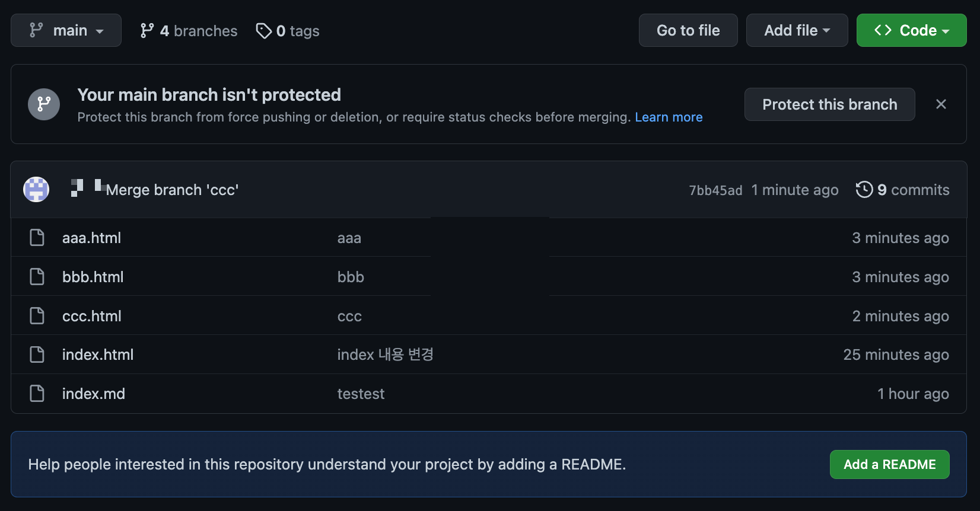Screen dimensions: 980x511
Task: Open the 'index 내용 변경' commit message
Action: point(386,354)
